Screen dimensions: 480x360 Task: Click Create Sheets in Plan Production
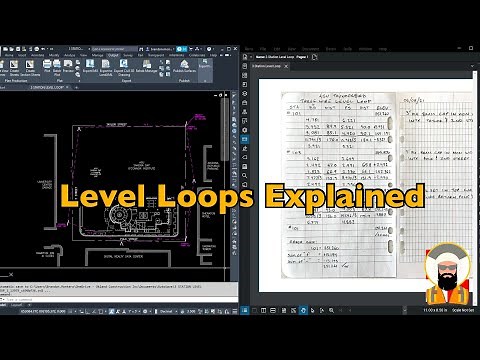(x=14, y=67)
